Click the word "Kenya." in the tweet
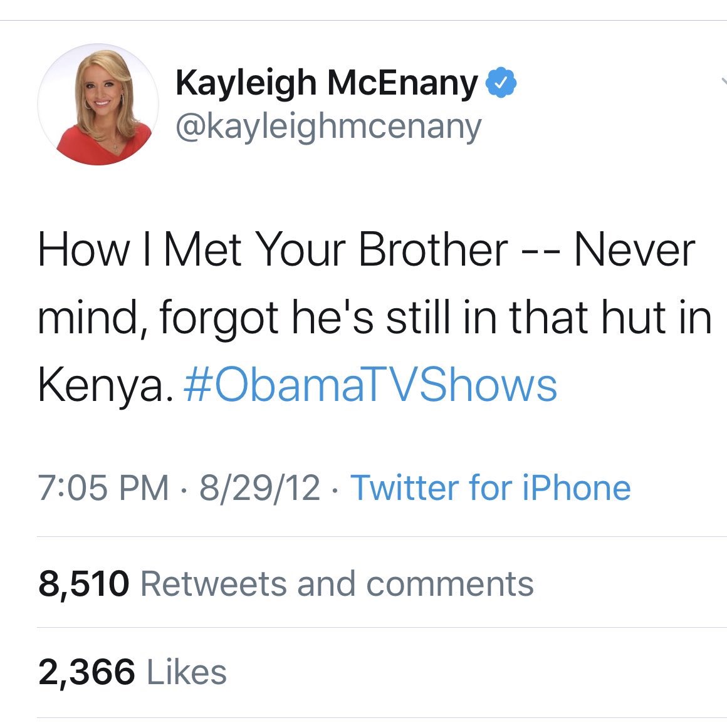Screen dimensions: 727x728 pyautogui.click(x=106, y=387)
